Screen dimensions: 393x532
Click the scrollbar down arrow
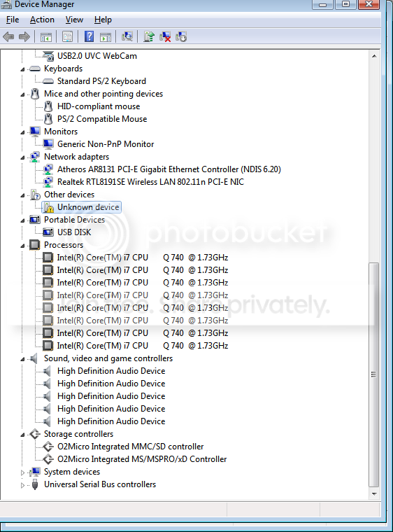(x=374, y=494)
